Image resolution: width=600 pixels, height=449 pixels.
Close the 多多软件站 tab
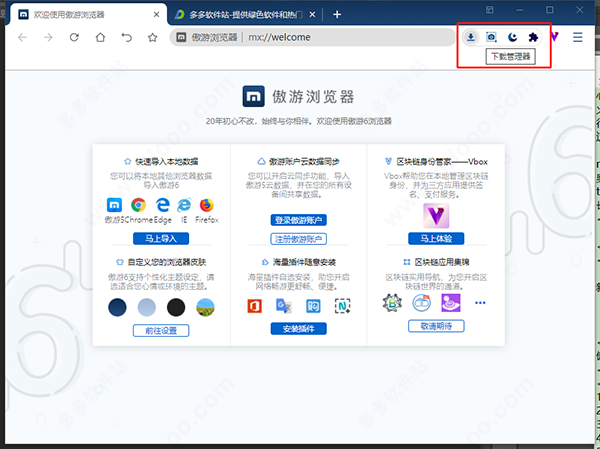click(312, 15)
